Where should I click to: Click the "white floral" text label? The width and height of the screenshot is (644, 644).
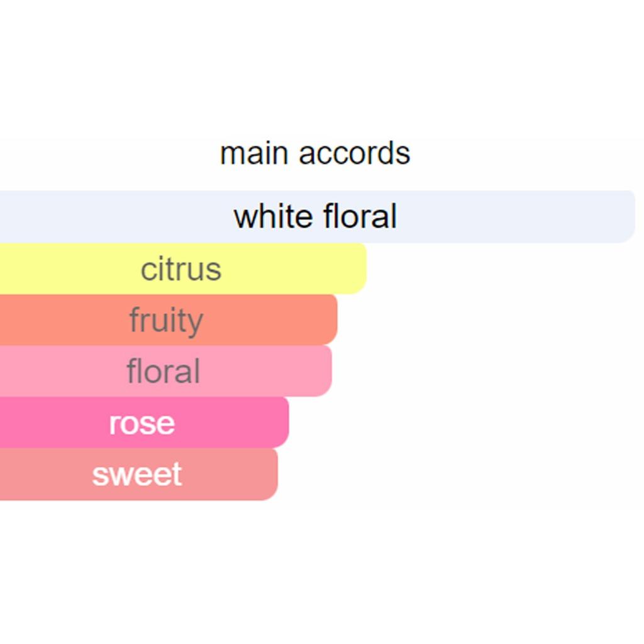tap(315, 216)
